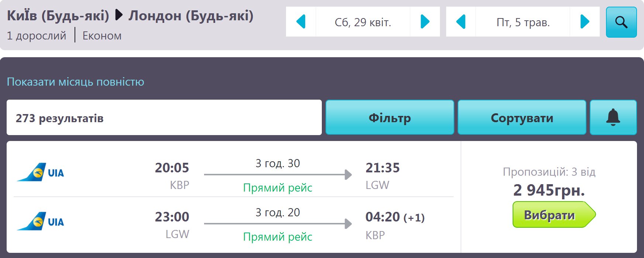The image size is (644, 258).
Task: Click the UIA logo on outbound flight
Action: tap(40, 172)
